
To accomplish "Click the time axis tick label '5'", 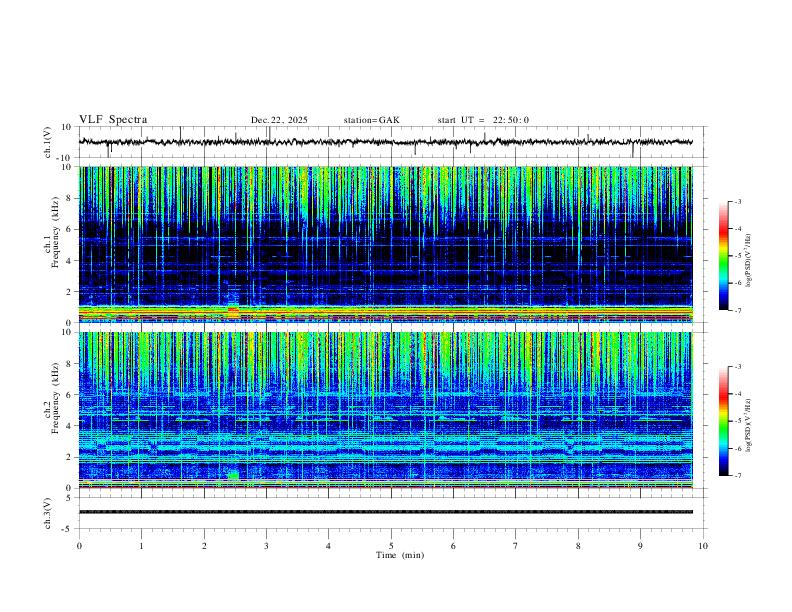I will click(391, 546).
